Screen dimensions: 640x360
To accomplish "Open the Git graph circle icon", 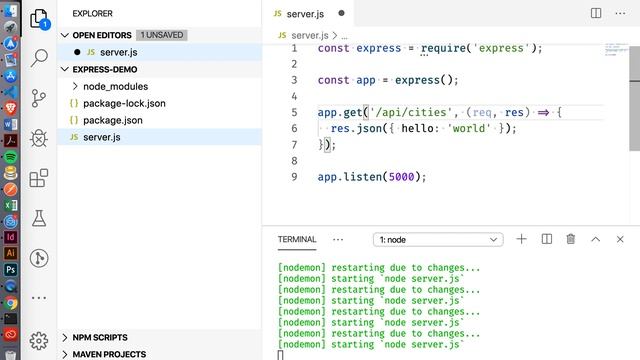I will click(39, 258).
